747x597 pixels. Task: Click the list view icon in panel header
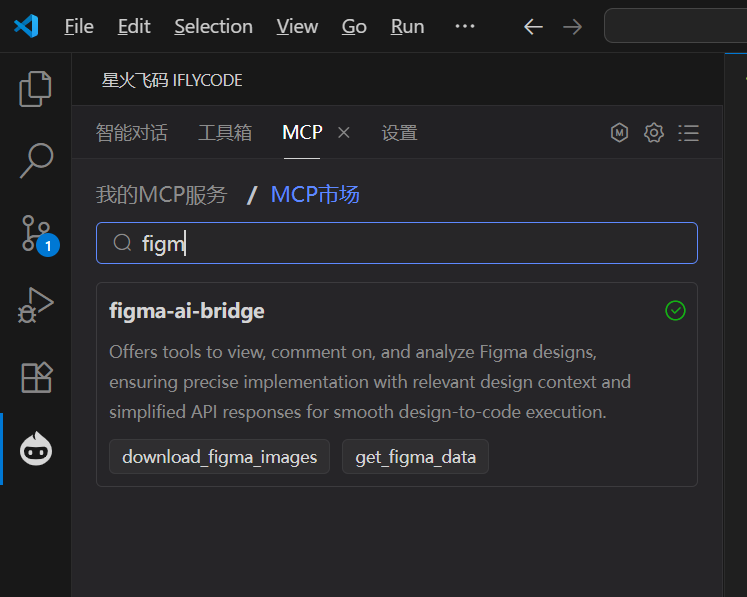click(x=688, y=132)
